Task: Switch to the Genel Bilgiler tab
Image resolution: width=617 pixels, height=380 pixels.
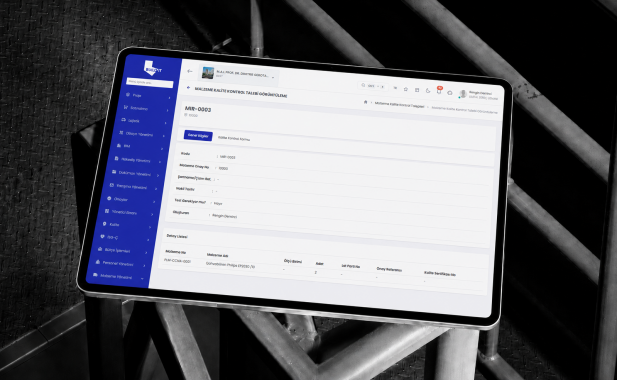Action: 198,135
